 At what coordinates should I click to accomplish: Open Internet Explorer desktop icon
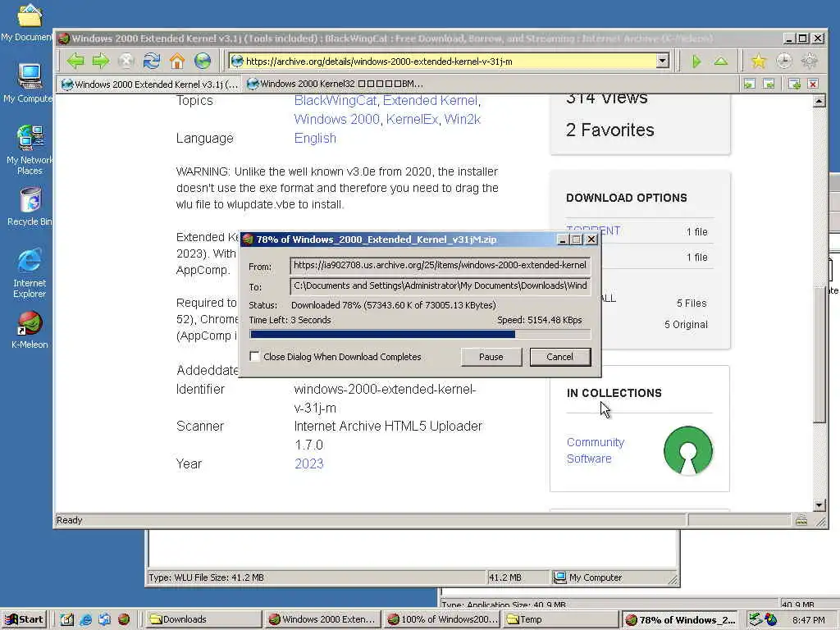[30, 272]
